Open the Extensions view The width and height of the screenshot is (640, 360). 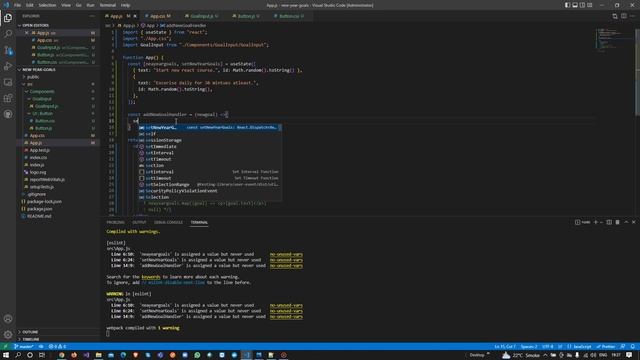[x=8, y=98]
